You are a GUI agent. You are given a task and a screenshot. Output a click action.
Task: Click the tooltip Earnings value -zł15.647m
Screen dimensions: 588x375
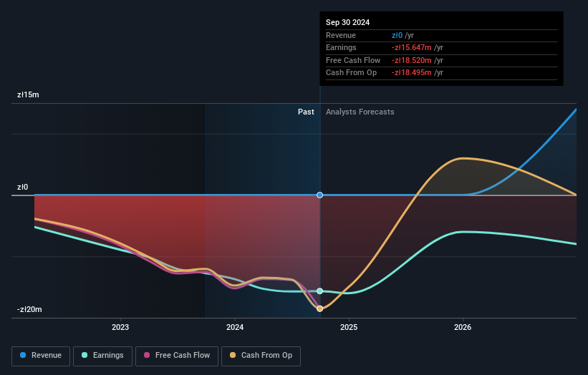(411, 47)
